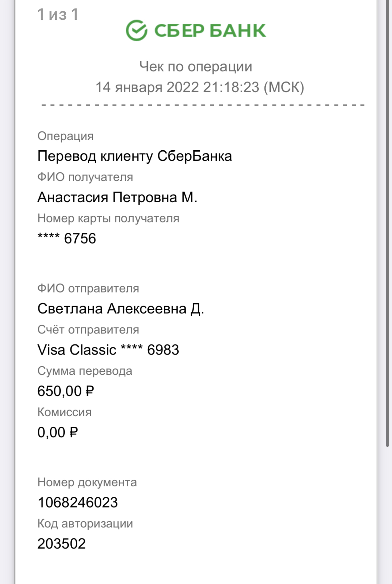Click the СБЕР БАНК logo text
Image resolution: width=392 pixels, height=584 pixels.
[x=210, y=31]
